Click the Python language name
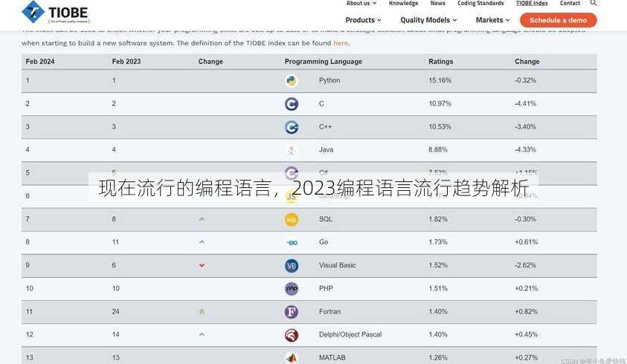This screenshot has width=627, height=364. (x=329, y=80)
